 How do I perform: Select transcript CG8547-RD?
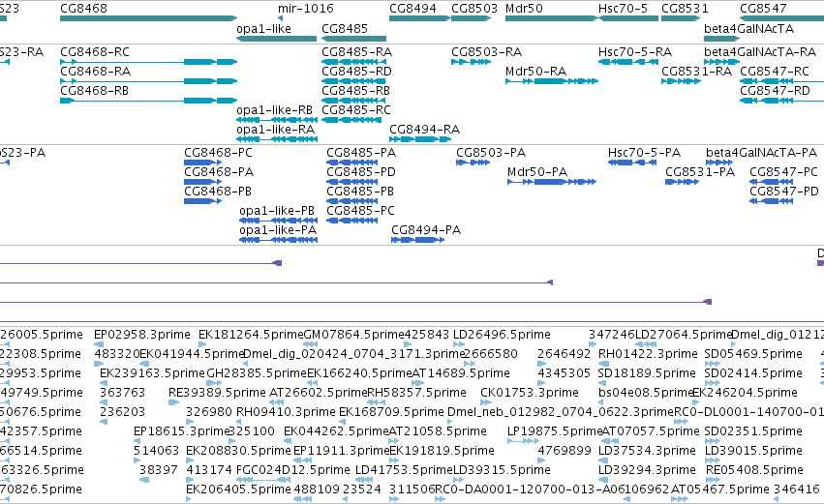pos(776,91)
